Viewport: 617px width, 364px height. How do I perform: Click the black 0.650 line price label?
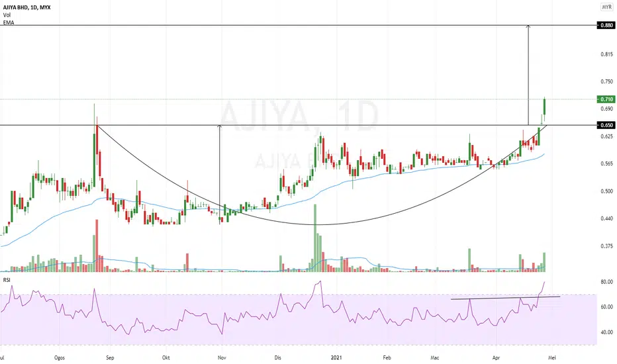606,125
